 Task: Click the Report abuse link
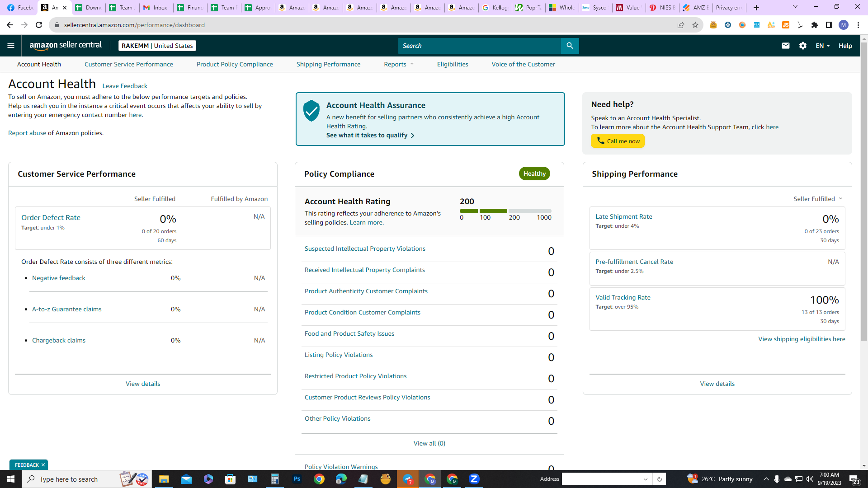pyautogui.click(x=27, y=133)
